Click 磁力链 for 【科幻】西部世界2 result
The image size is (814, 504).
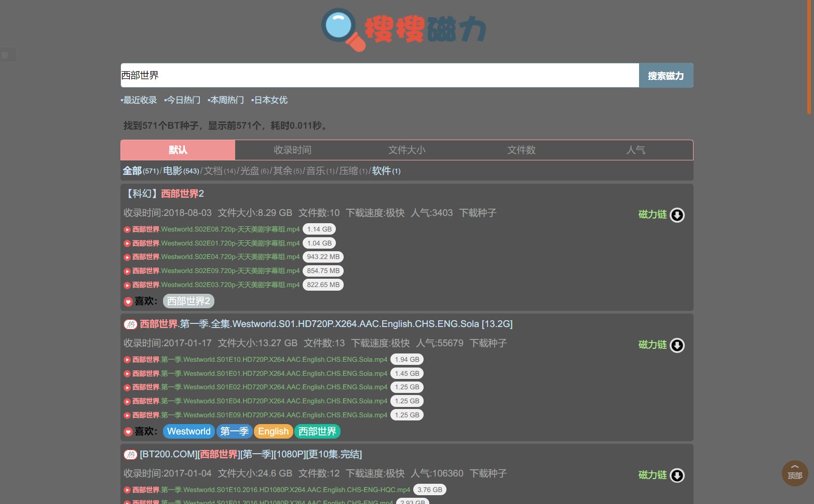(653, 214)
